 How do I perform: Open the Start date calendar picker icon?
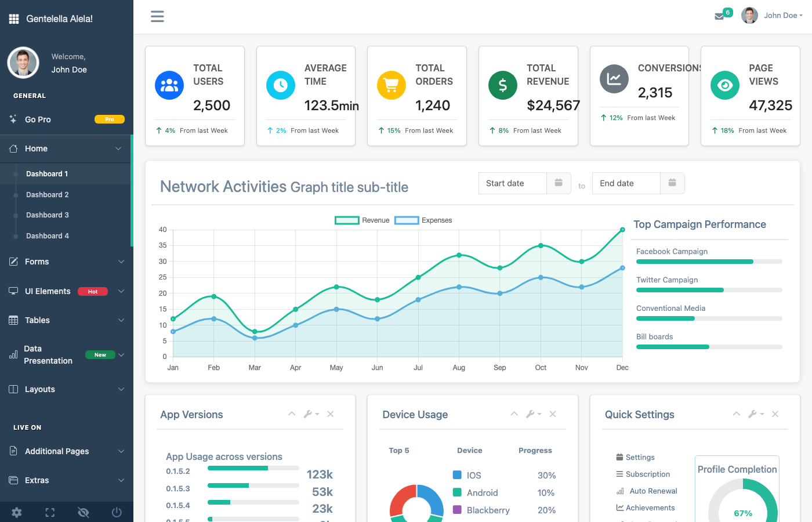pyautogui.click(x=558, y=183)
